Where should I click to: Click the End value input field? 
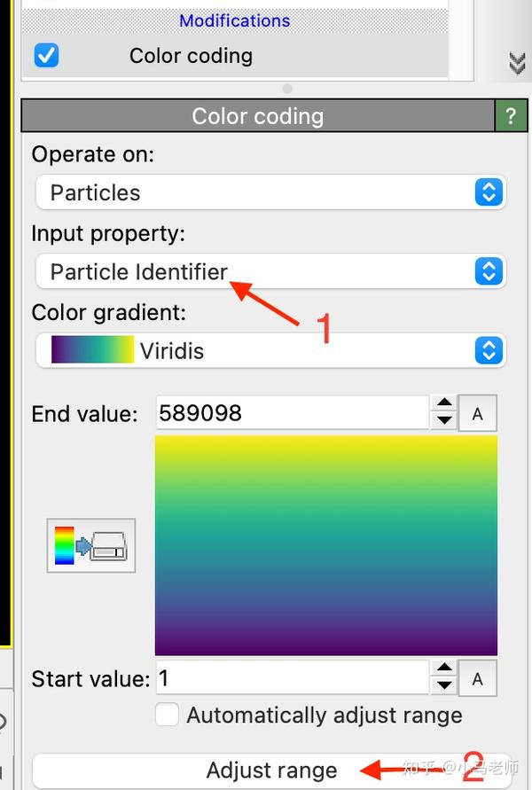[x=291, y=413]
